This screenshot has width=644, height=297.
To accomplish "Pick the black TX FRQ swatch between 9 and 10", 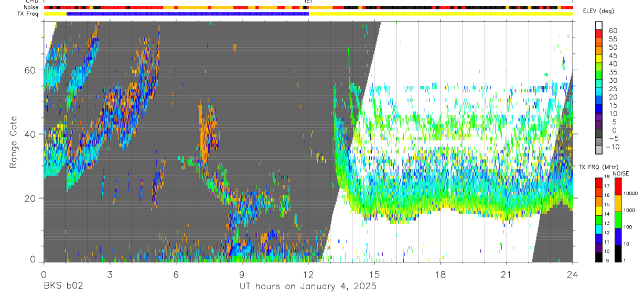I will (599, 257).
